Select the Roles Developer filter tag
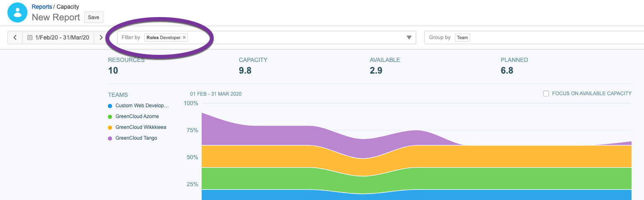This screenshot has height=200, width=644. pos(163,37)
